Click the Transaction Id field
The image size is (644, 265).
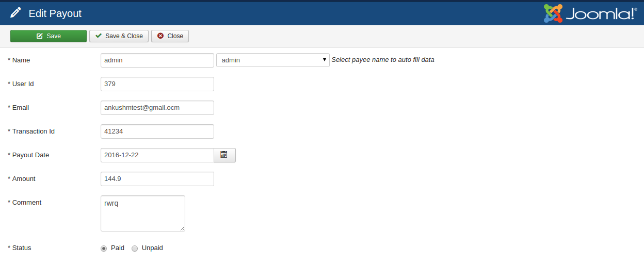(x=157, y=131)
